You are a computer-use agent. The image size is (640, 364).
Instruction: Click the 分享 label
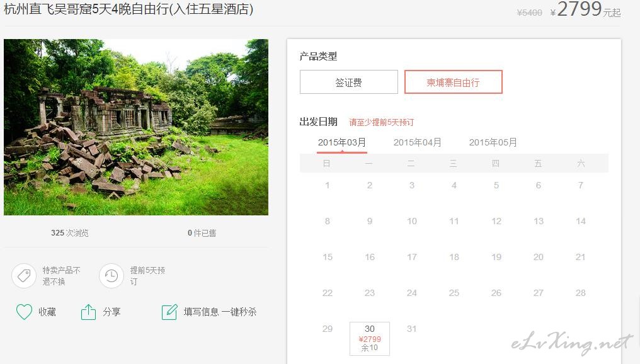pyautogui.click(x=111, y=312)
